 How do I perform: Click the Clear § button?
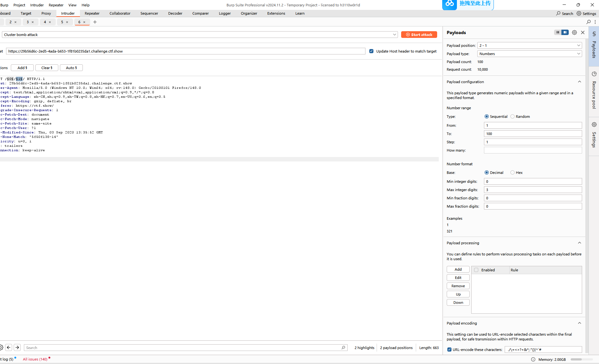tap(47, 68)
